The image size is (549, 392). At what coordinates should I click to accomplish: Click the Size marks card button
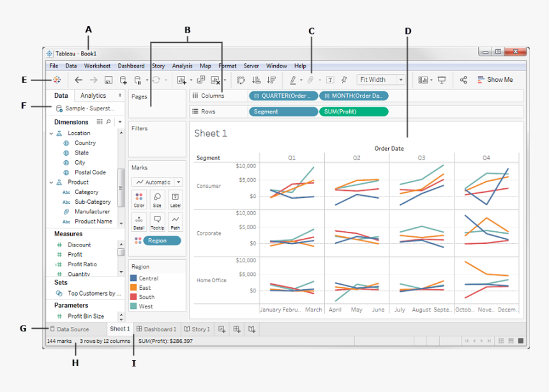[157, 200]
